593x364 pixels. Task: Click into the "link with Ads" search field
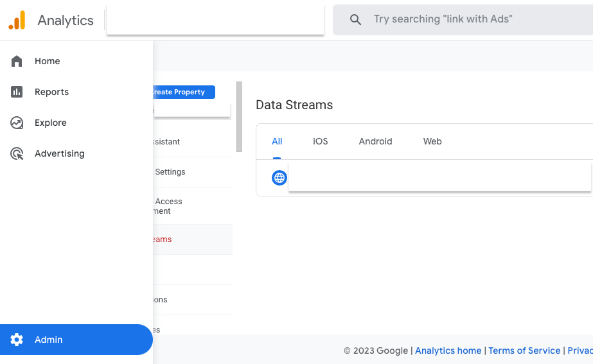[x=475, y=19]
